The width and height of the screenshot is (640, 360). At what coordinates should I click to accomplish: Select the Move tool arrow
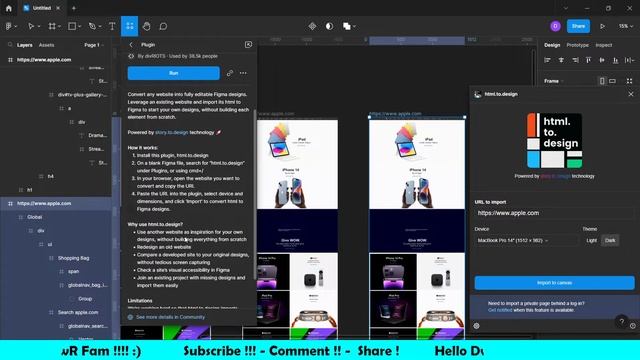[x=31, y=26]
